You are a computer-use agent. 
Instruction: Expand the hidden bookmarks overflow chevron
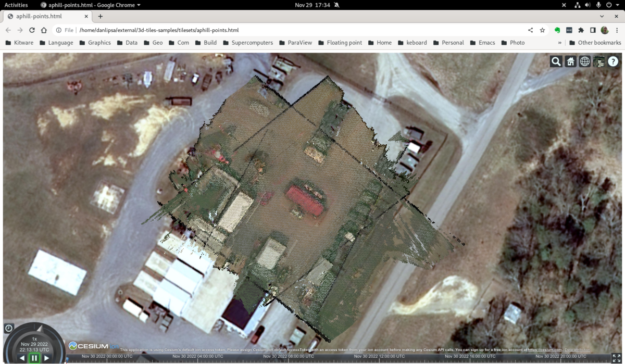coord(560,43)
